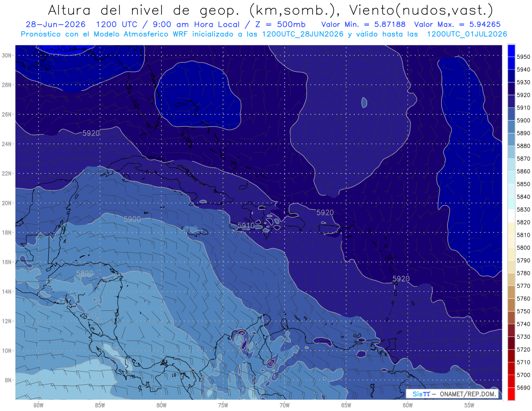The image size is (532, 411).
Task: Click the 60W longitude axis label
Action: [x=408, y=406]
